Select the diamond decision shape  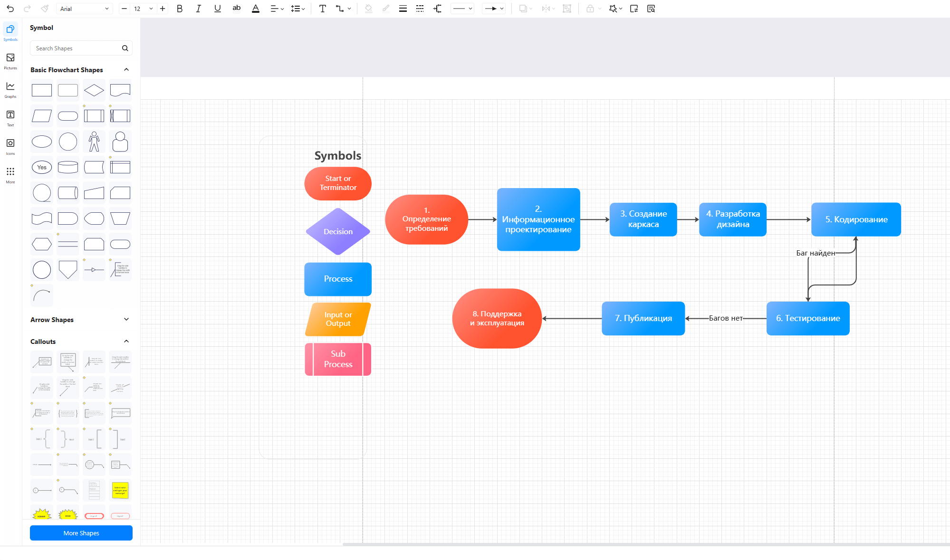pos(94,90)
